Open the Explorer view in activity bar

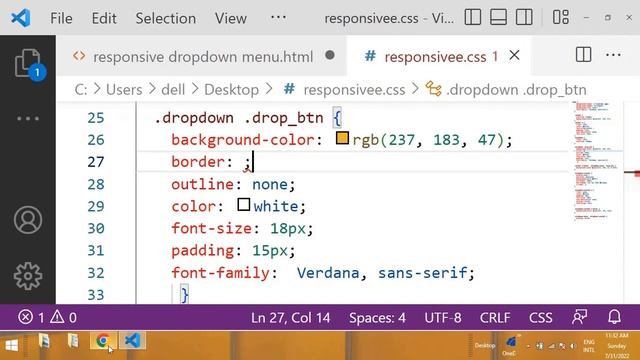[28, 64]
